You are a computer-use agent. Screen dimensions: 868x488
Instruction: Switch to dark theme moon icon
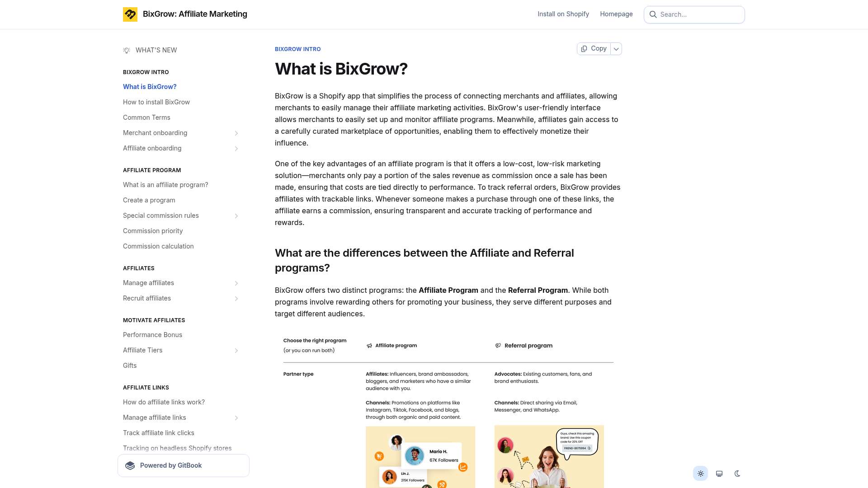pos(737,474)
